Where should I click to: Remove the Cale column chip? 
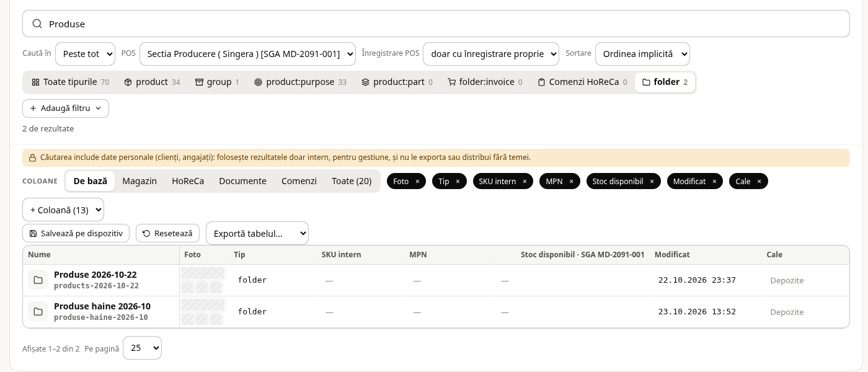(759, 181)
